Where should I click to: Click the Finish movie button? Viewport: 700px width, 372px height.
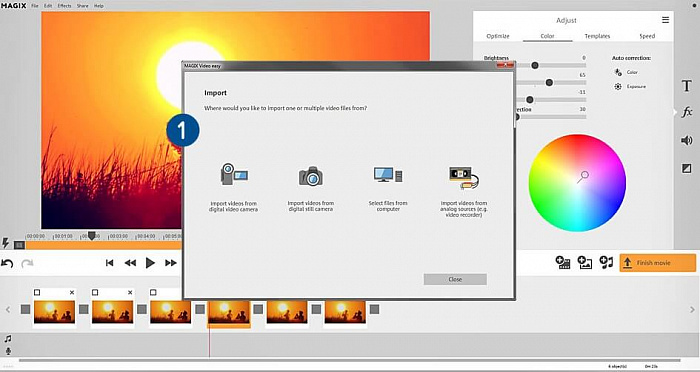(658, 263)
